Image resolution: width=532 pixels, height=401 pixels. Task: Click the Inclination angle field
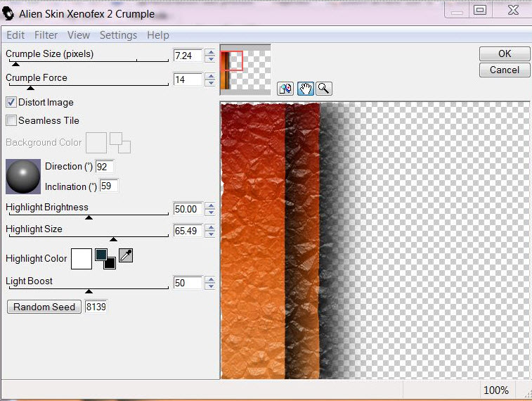click(109, 186)
